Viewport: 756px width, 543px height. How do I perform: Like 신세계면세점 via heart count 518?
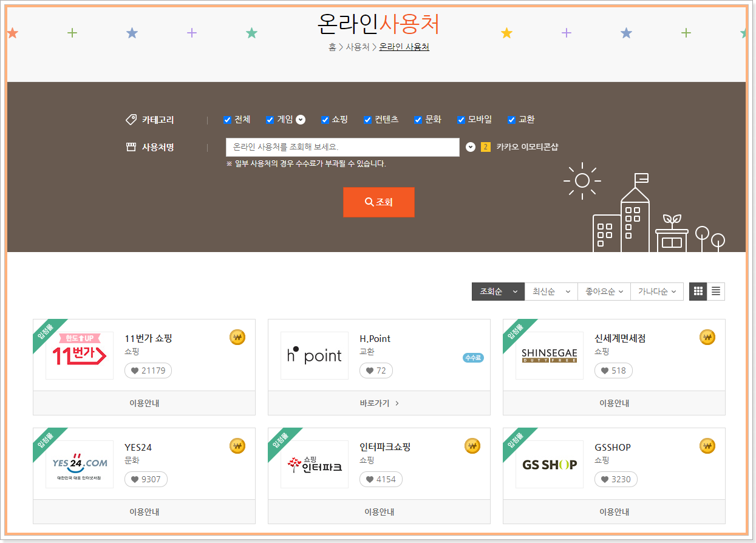point(613,371)
